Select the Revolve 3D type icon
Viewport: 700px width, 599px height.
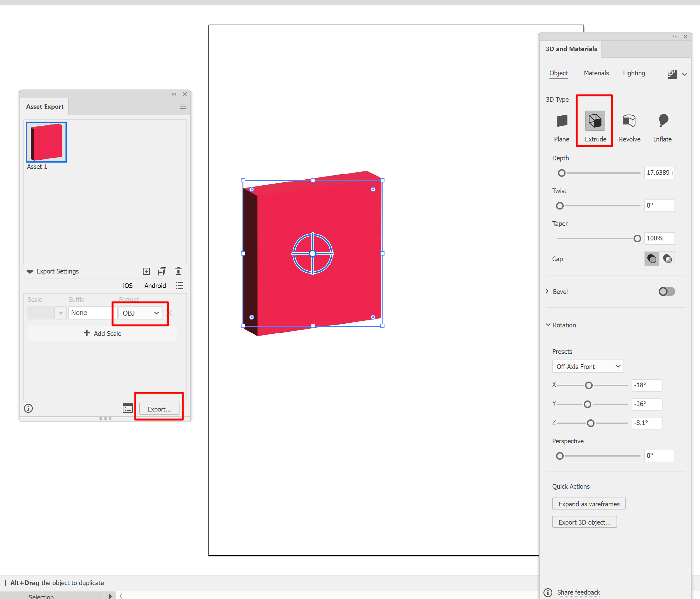point(629,121)
